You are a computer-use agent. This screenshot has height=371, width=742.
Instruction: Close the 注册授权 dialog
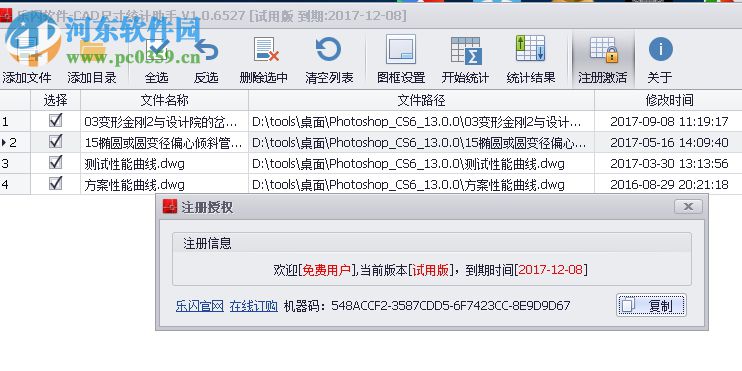pos(689,206)
